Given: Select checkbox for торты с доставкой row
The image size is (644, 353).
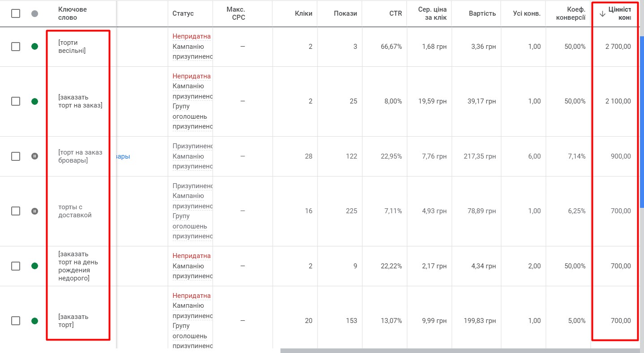Looking at the screenshot, I should [x=16, y=211].
